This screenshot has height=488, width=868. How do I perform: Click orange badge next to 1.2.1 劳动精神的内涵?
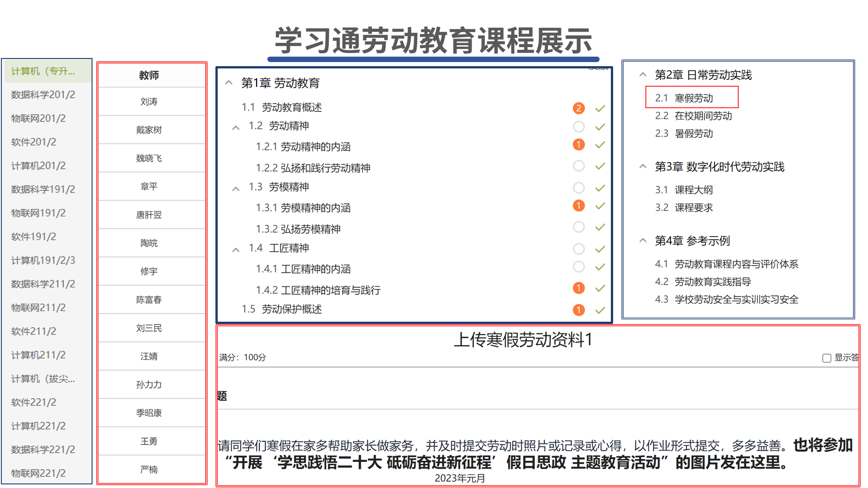tap(578, 145)
